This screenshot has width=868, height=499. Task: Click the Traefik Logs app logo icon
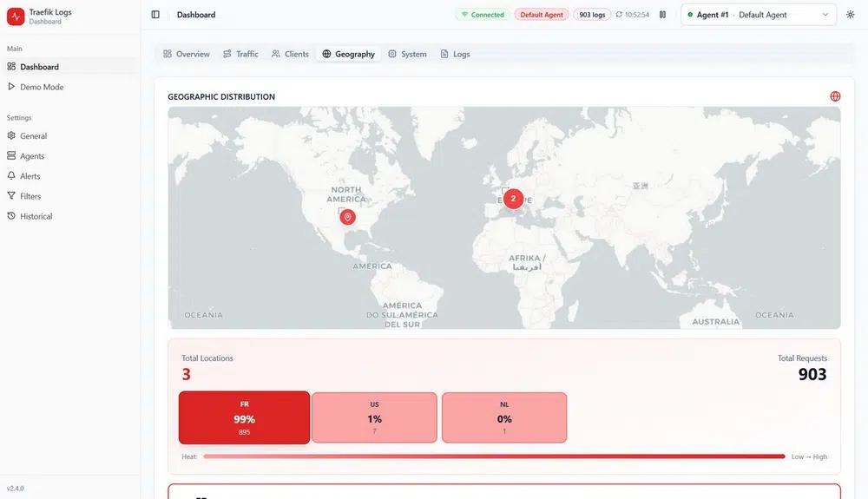click(x=16, y=16)
